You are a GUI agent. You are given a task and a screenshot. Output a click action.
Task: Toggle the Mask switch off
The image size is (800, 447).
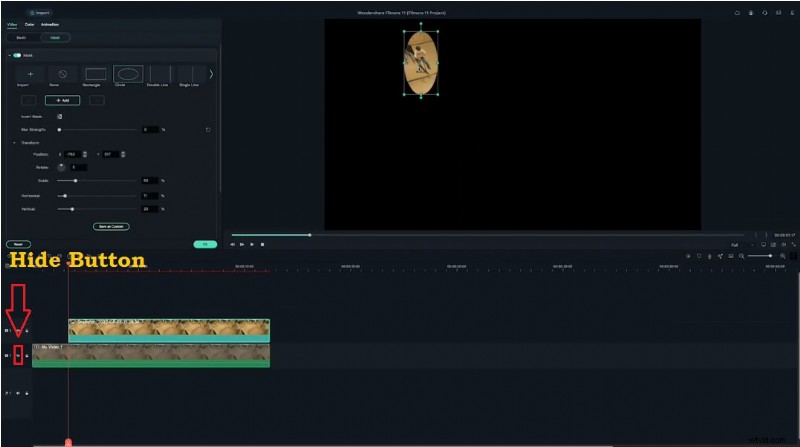click(17, 55)
